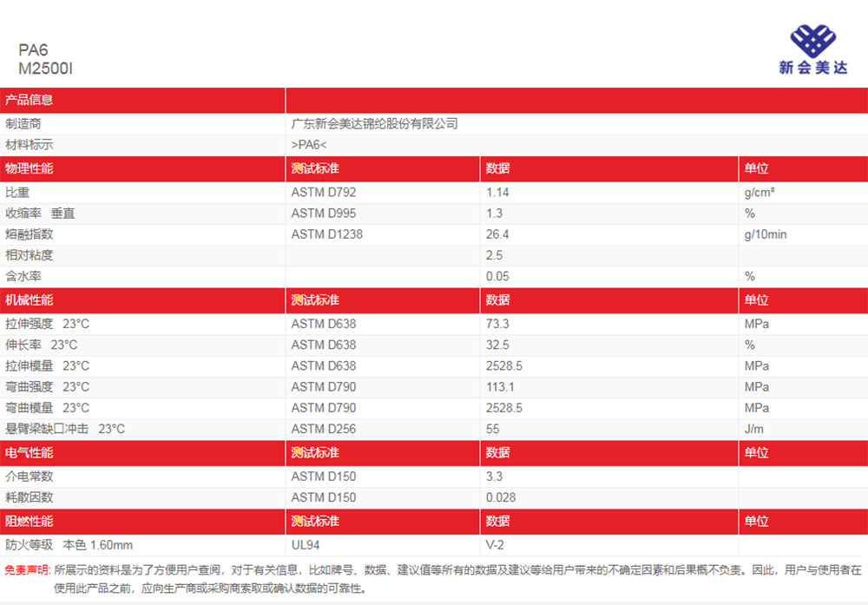Click the 机械性能 section header

point(29,300)
